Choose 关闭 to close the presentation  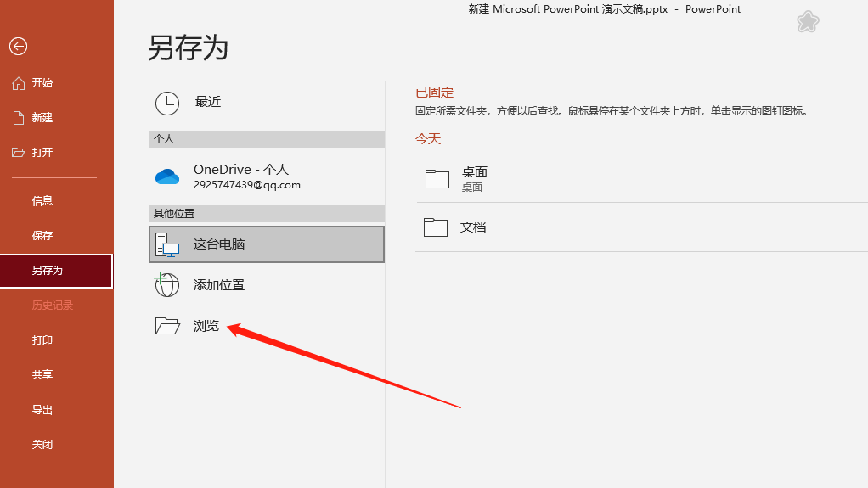(x=42, y=445)
